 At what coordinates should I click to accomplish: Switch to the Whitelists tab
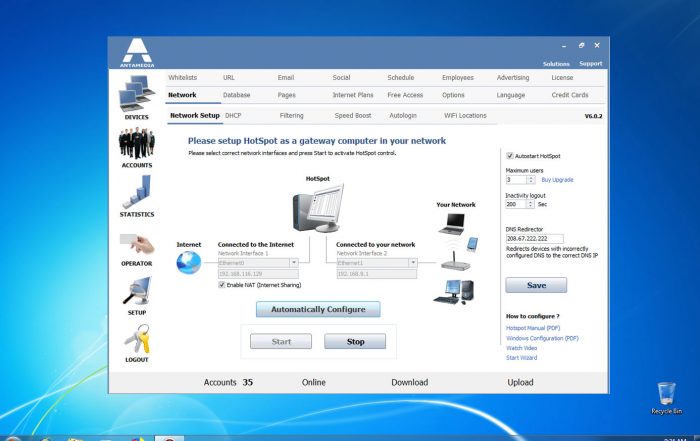pos(183,77)
